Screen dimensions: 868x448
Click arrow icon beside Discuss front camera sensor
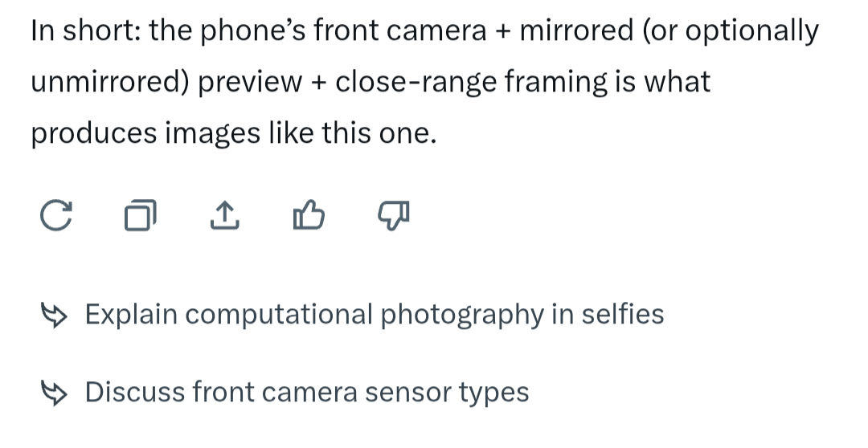[54, 393]
